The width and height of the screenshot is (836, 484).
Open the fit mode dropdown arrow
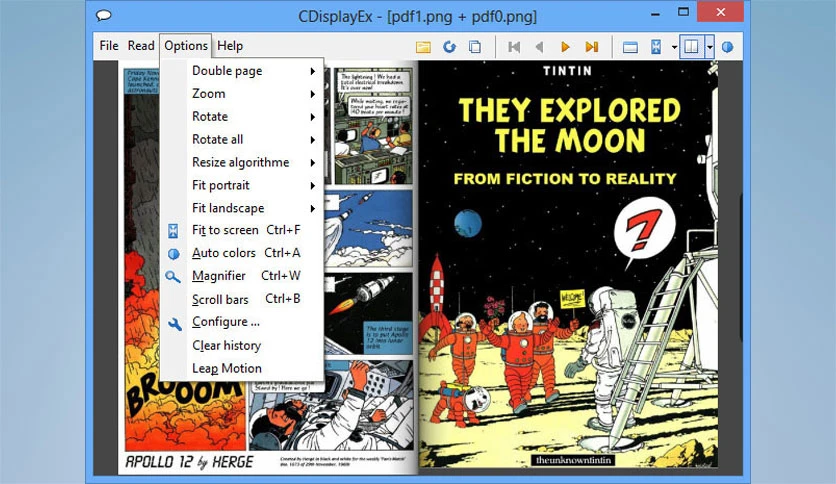point(674,47)
